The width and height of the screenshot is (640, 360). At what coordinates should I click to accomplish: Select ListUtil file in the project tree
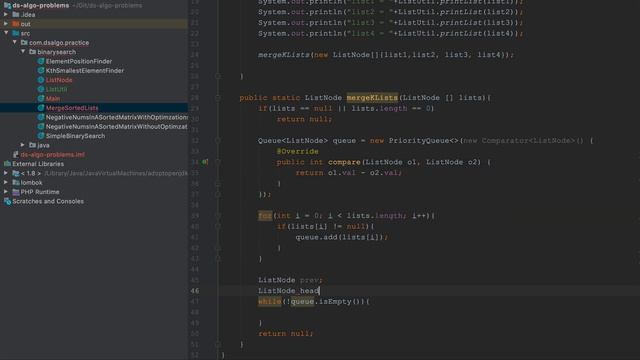pos(56,89)
